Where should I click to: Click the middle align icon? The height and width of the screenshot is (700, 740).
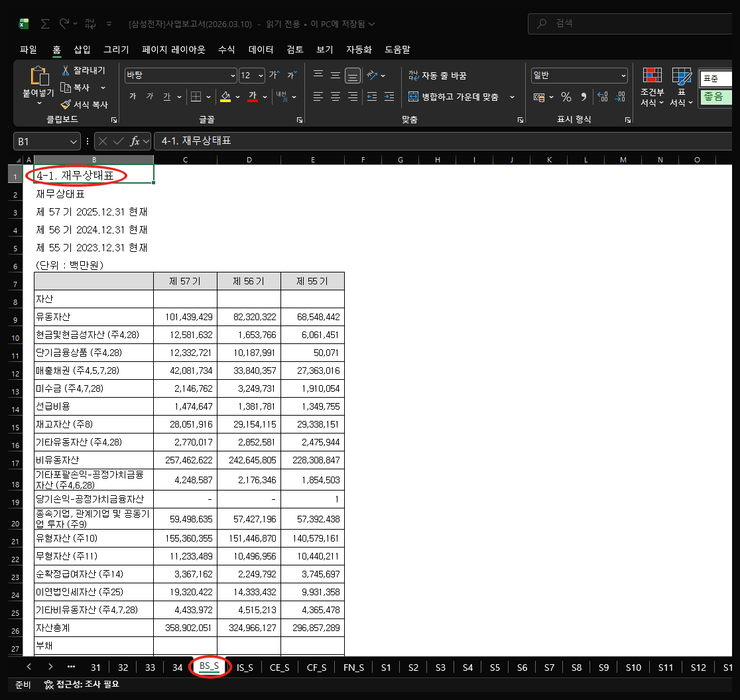coord(336,75)
